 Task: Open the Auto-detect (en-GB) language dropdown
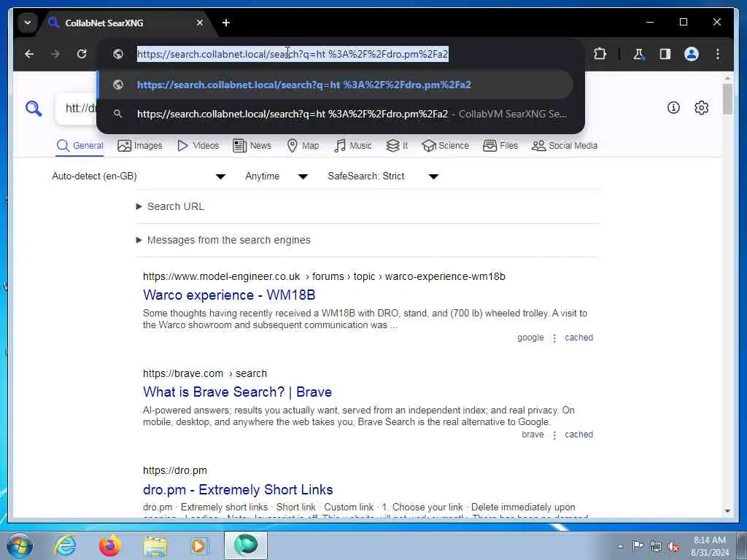[x=138, y=176]
